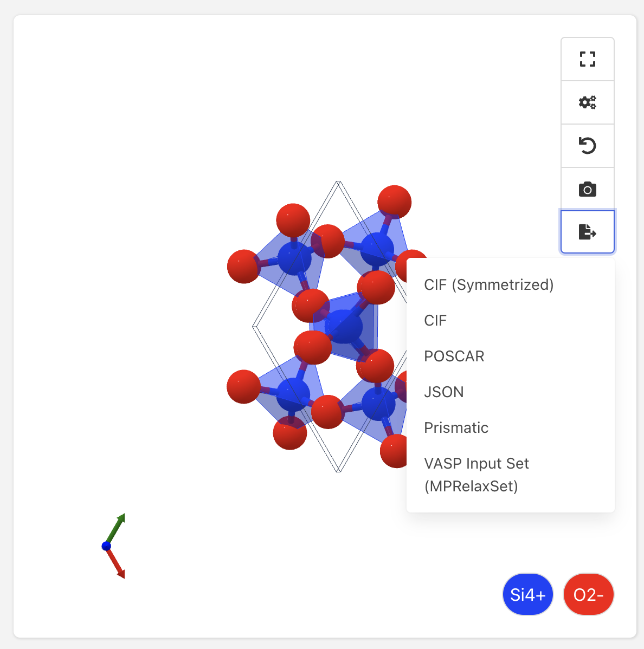Select VASP Input Set (MPRelaxSet)
This screenshot has width=644, height=649.
click(x=476, y=475)
